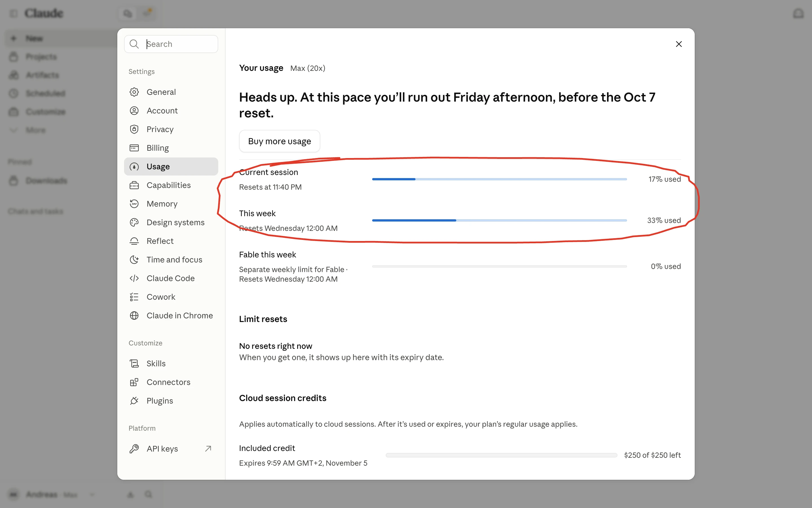Click the Memory icon
This screenshot has width=812, height=508.
(x=134, y=203)
